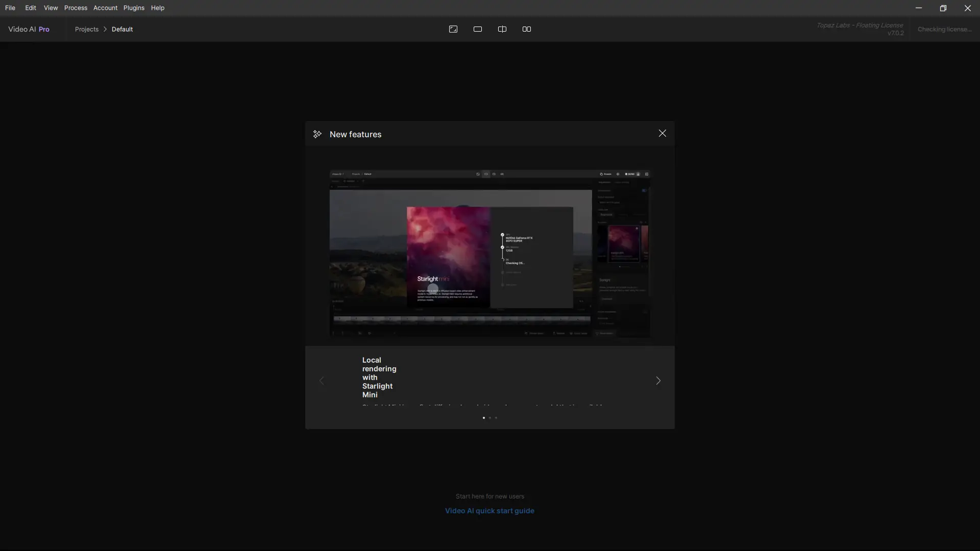Go to next feature slide arrow
980x551 pixels.
[x=658, y=381]
